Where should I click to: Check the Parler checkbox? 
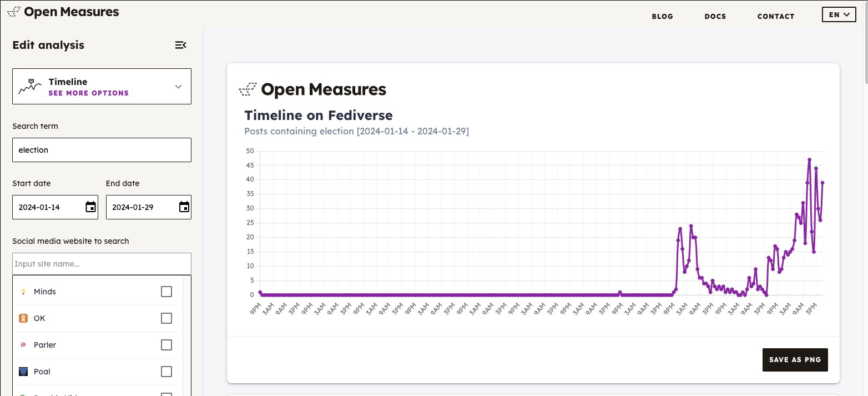(166, 345)
